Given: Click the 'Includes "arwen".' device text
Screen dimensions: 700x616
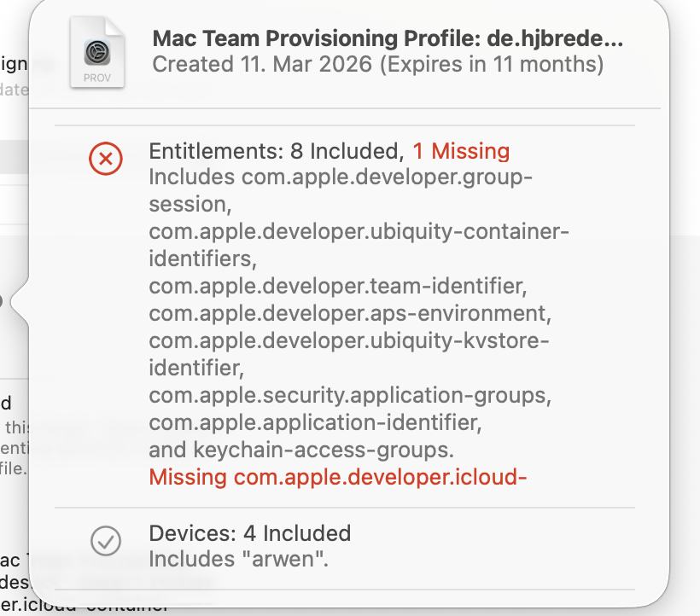Looking at the screenshot, I should (x=238, y=560).
